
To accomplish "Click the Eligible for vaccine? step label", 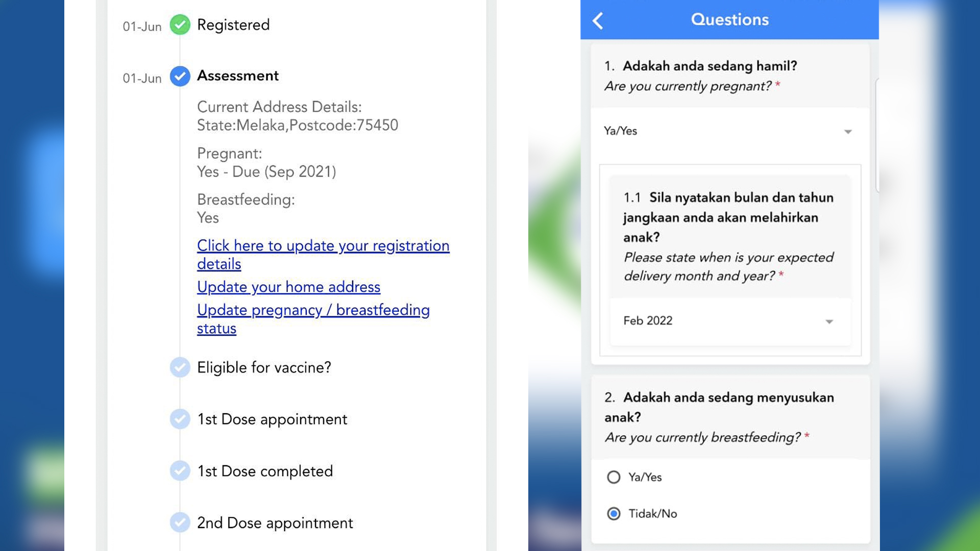I will tap(264, 367).
